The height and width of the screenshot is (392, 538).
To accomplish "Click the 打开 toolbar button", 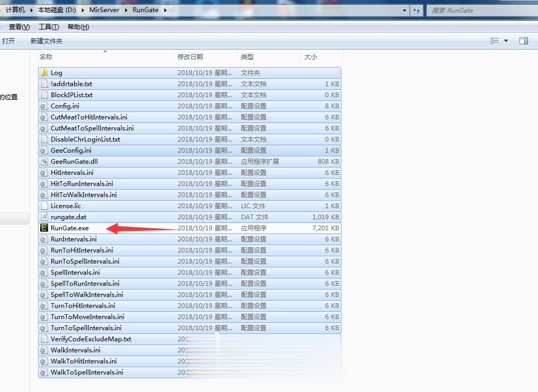I will pyautogui.click(x=8, y=41).
